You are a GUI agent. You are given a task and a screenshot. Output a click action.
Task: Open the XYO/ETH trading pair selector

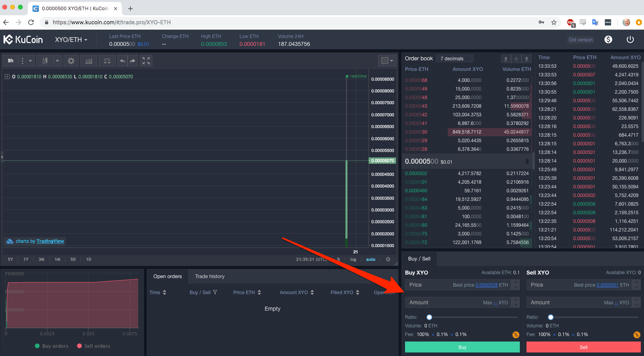(71, 40)
